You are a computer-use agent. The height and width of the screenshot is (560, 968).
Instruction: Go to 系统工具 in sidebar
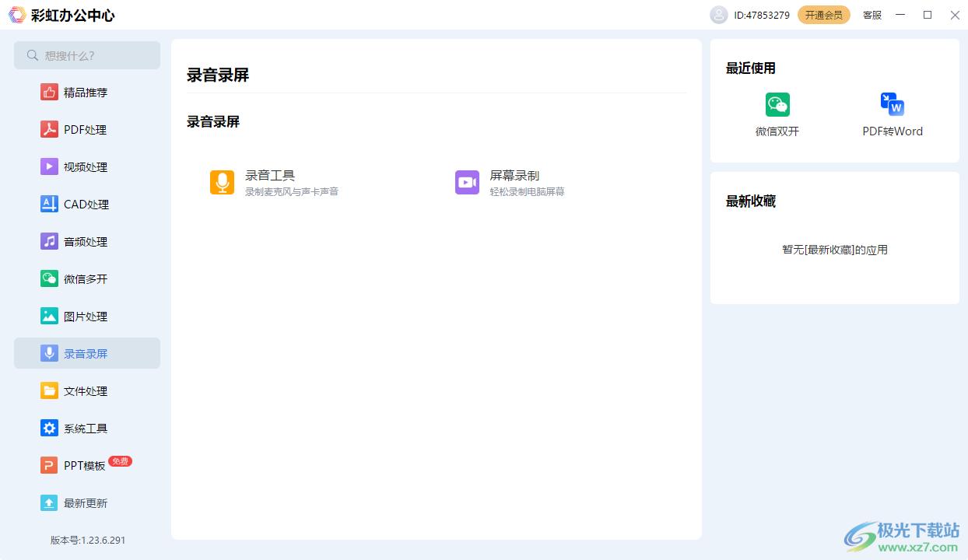(x=86, y=429)
